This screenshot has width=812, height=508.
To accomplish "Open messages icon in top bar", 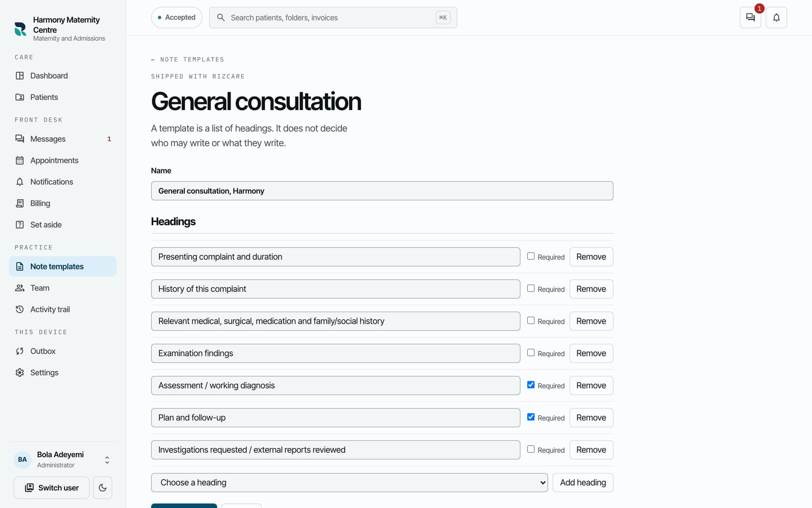I will click(751, 17).
